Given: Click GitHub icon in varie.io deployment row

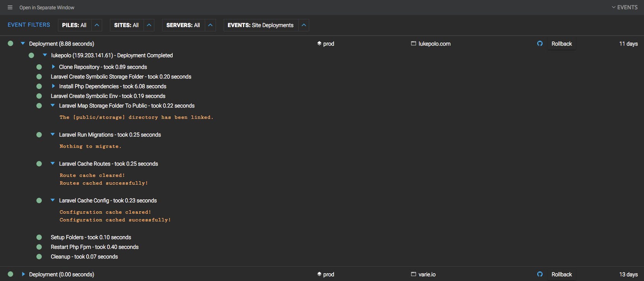Looking at the screenshot, I should (x=540, y=274).
